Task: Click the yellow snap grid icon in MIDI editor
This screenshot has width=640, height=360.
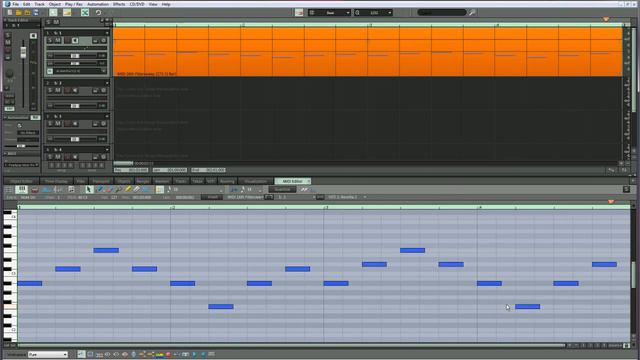Action: coord(160,189)
